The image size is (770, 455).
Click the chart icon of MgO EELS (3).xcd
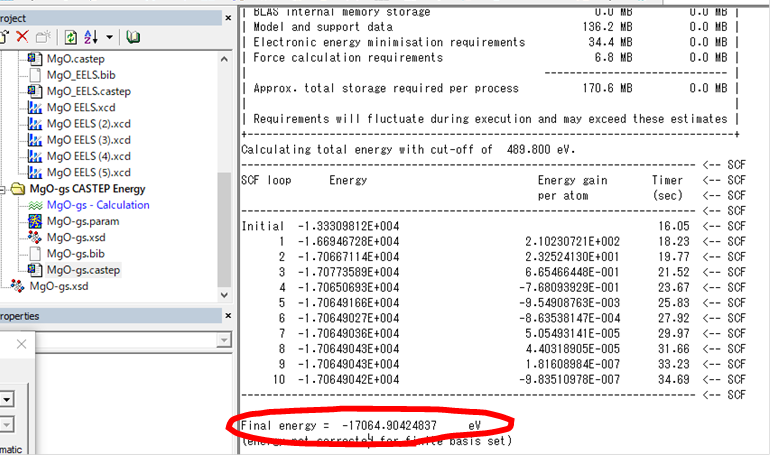[x=35, y=140]
